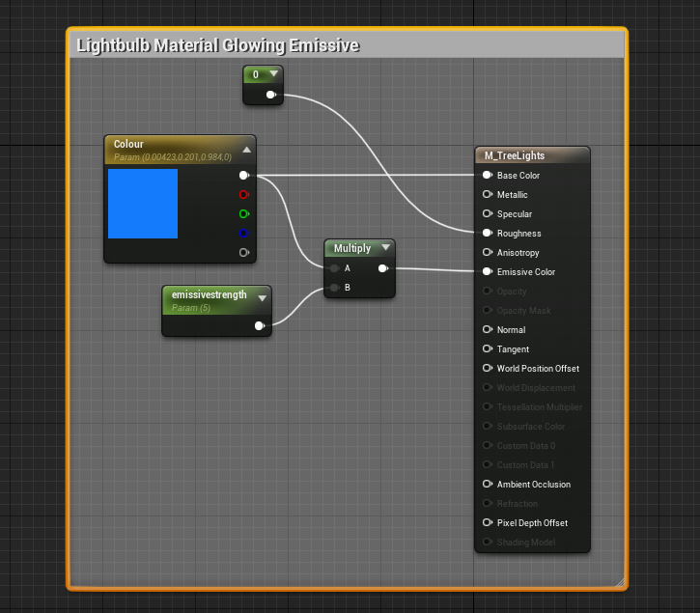Click the Roughness input pin

pos(487,233)
